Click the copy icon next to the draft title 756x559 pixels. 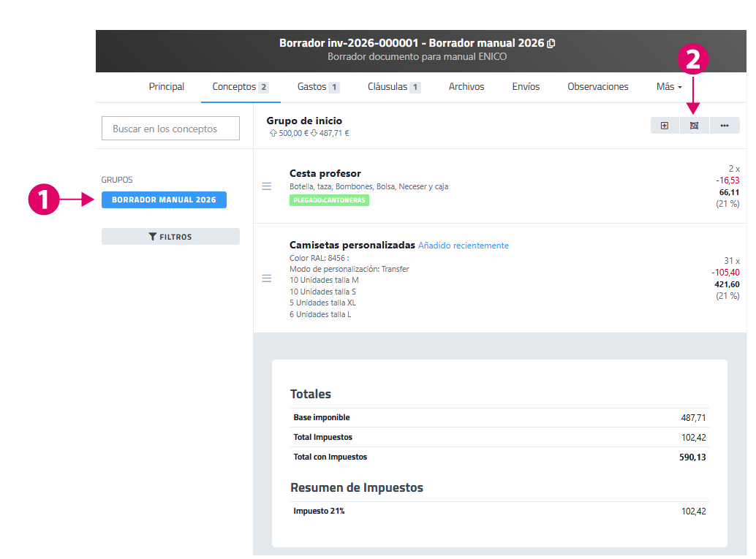point(551,44)
